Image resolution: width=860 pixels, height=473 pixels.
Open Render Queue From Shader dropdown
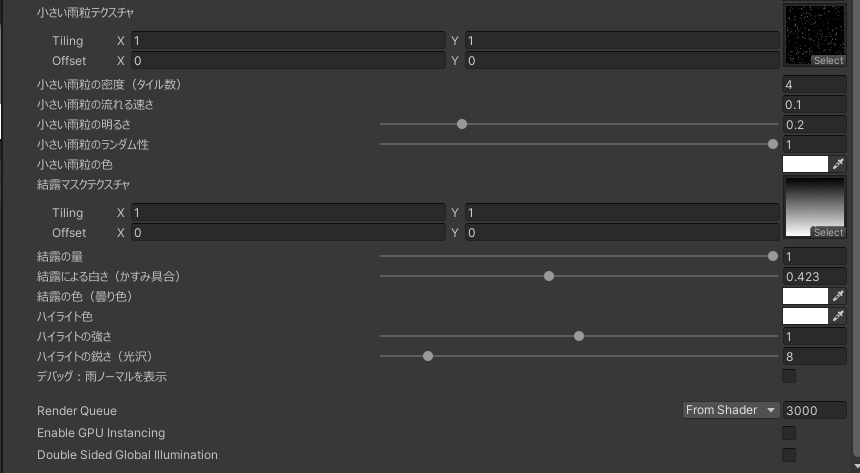coord(731,410)
